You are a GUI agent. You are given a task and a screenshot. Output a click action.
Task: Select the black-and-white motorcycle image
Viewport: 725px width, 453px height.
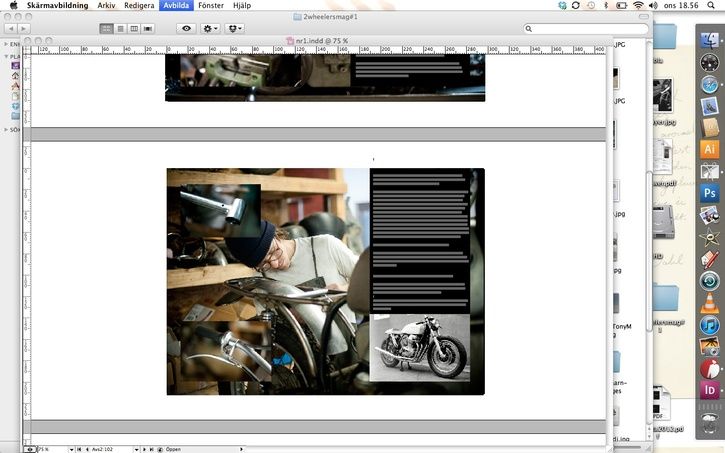click(x=419, y=348)
